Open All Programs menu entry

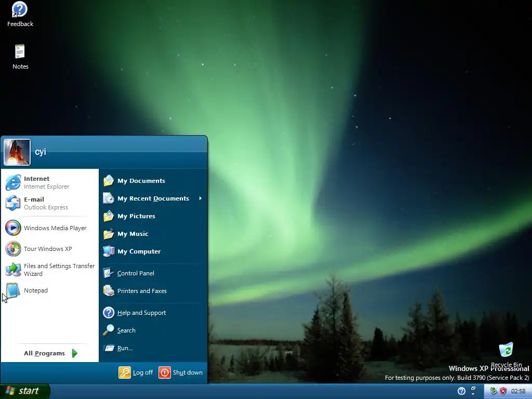click(x=49, y=353)
